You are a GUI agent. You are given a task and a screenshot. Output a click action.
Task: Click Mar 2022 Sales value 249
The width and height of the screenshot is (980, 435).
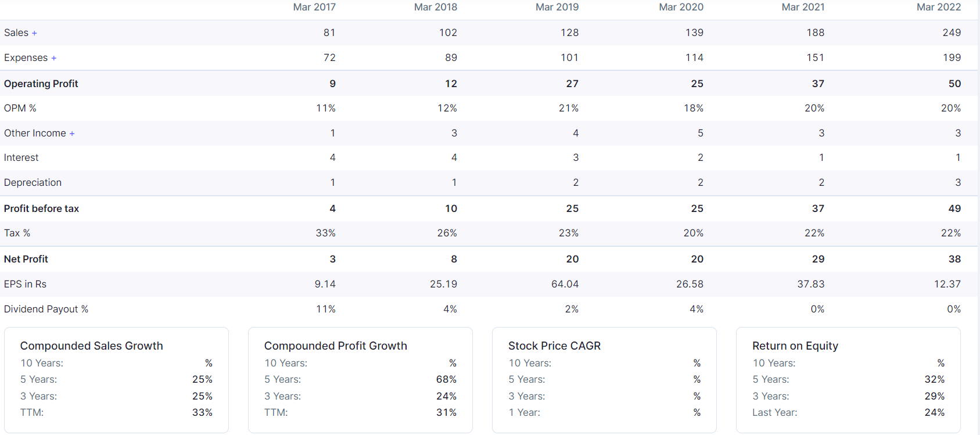[951, 33]
